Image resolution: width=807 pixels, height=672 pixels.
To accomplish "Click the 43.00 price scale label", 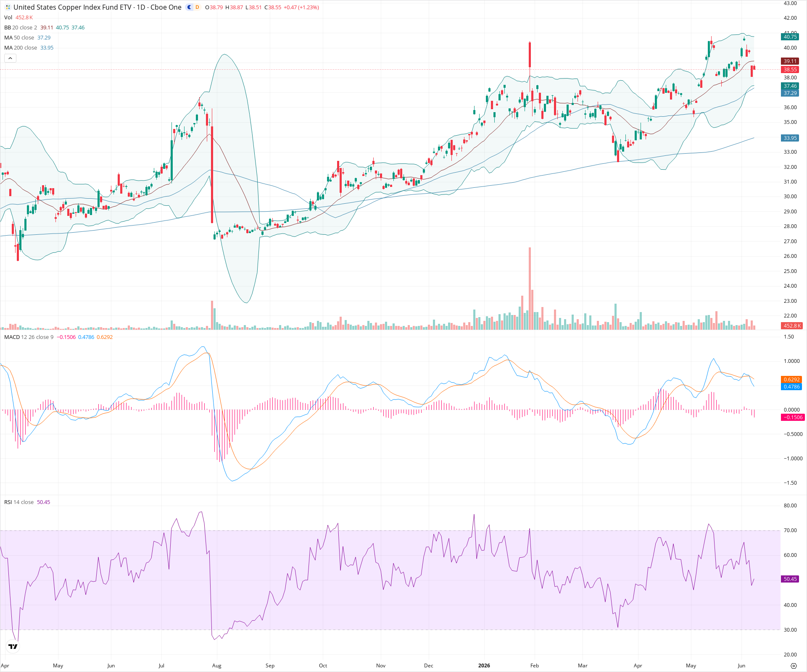I will [x=790, y=3].
